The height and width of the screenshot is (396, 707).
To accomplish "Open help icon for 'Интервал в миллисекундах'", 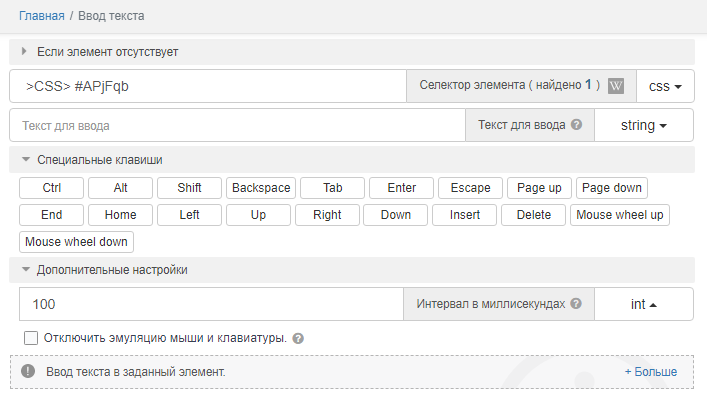I will (x=576, y=304).
